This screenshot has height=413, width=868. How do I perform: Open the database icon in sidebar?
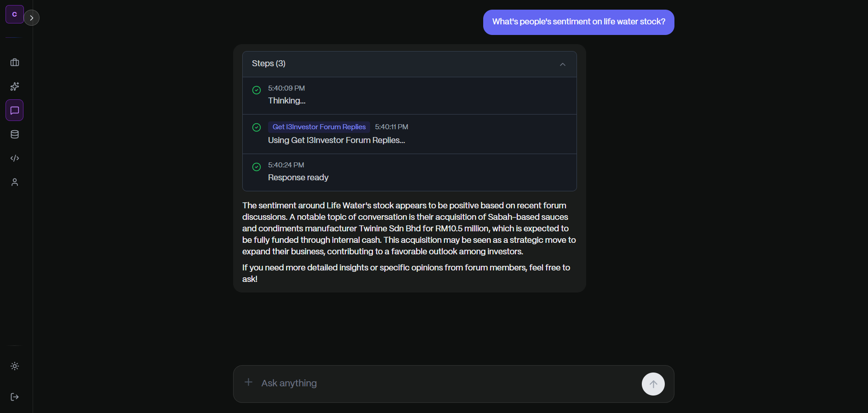(15, 134)
